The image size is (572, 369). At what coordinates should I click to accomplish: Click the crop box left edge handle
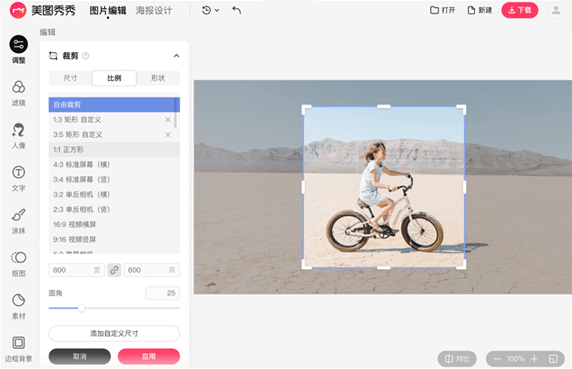303,187
